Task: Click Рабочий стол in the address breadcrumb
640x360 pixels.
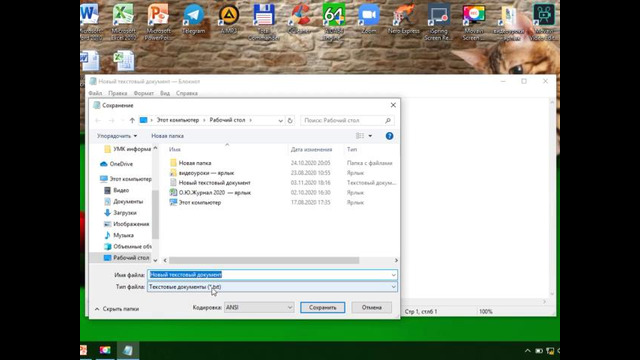Action: [x=227, y=120]
